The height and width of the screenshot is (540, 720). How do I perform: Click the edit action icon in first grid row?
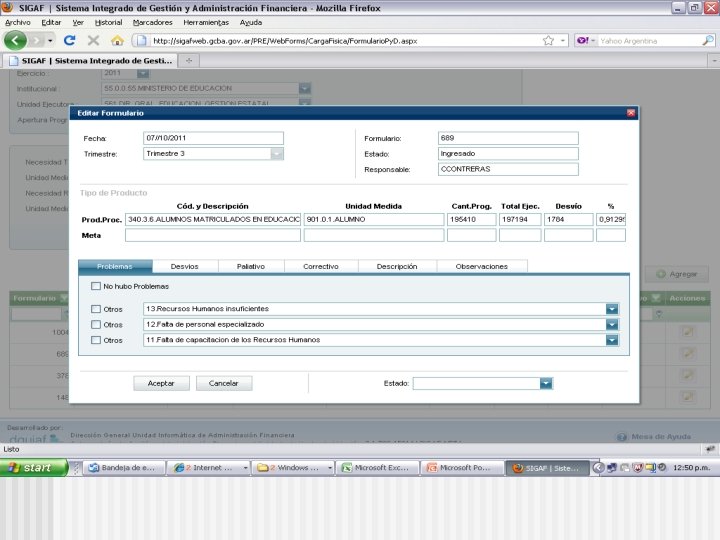pos(687,332)
